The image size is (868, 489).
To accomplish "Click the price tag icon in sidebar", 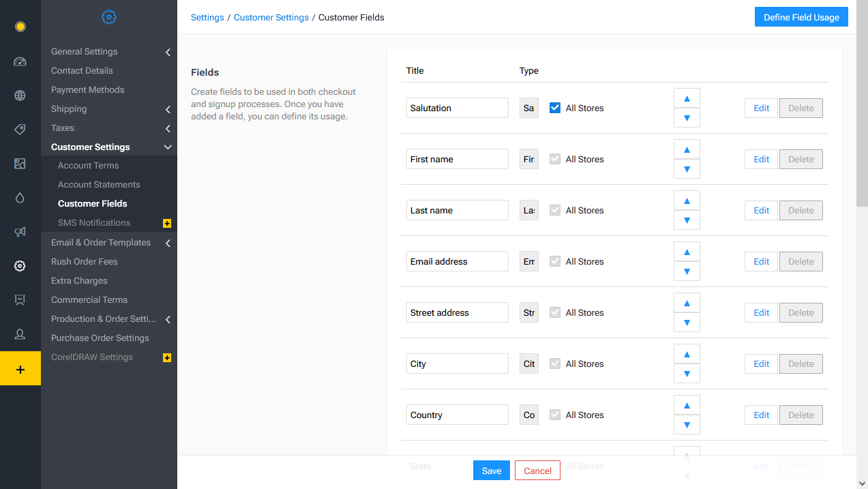I will (x=20, y=129).
